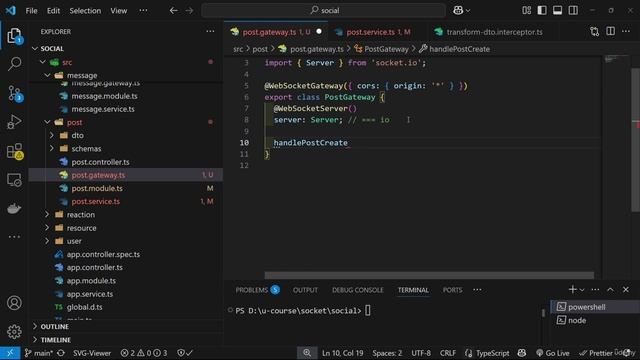Viewport: 640px width, 360px height.
Task: Synchronize changes in status bar
Action: pos(61,353)
